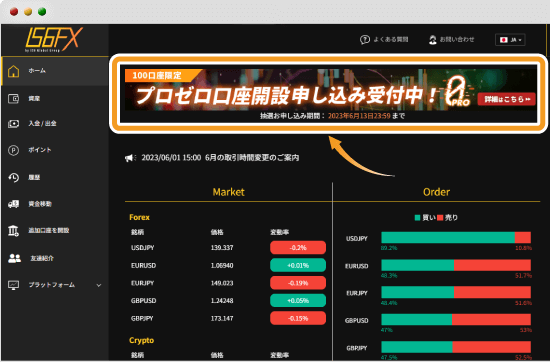Image resolution: width=550 pixels, height=362 pixels.
Task: Open 6月の取引時間変更のご案内 announcement
Action: [x=252, y=158]
